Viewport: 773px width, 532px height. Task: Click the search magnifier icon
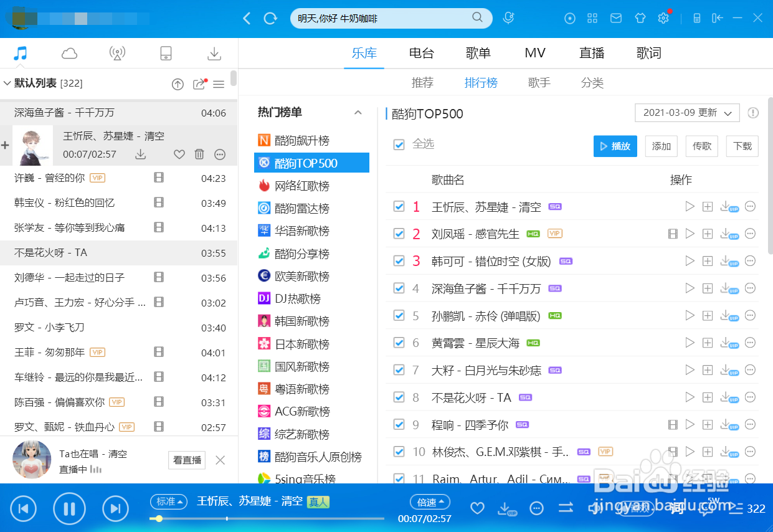click(478, 18)
